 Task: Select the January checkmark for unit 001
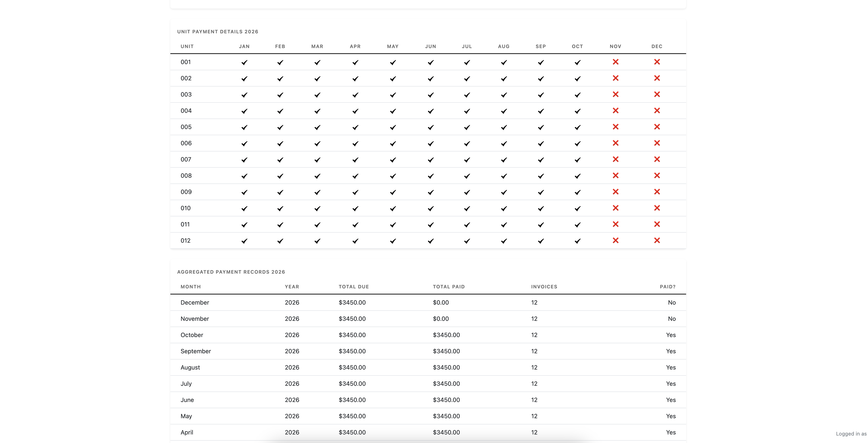[245, 62]
